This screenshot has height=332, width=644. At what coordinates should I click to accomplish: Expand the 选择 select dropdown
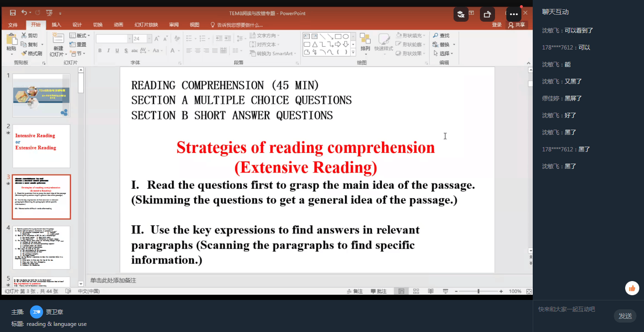444,53
